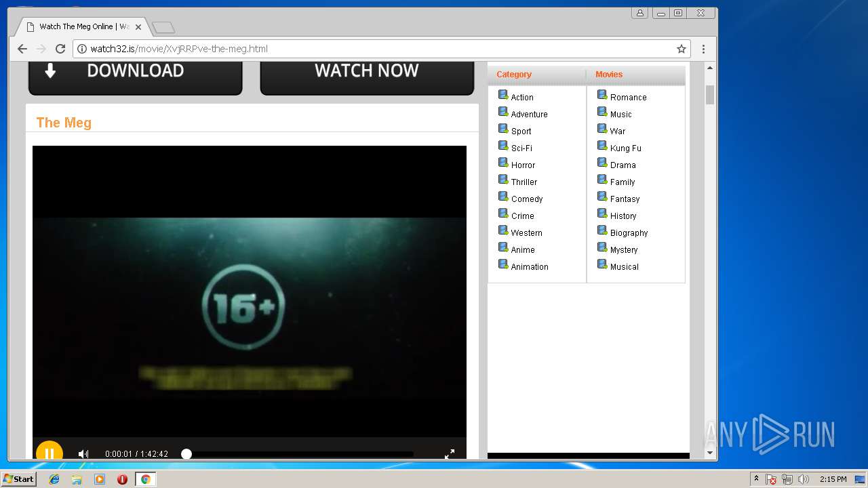This screenshot has height=488, width=868.
Task: Click the DOWNLOAD button
Action: (135, 77)
